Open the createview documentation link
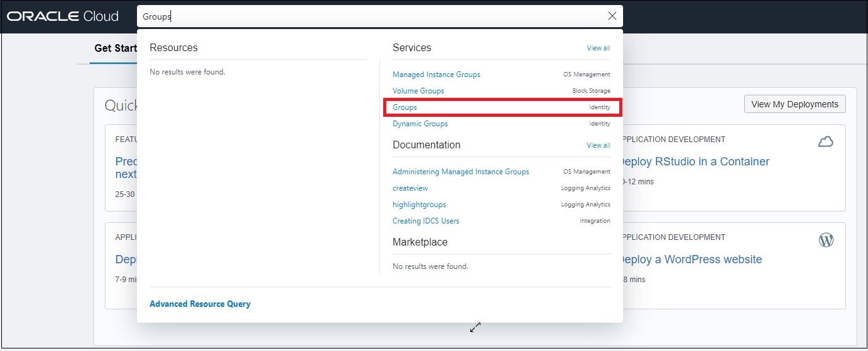 (x=410, y=188)
